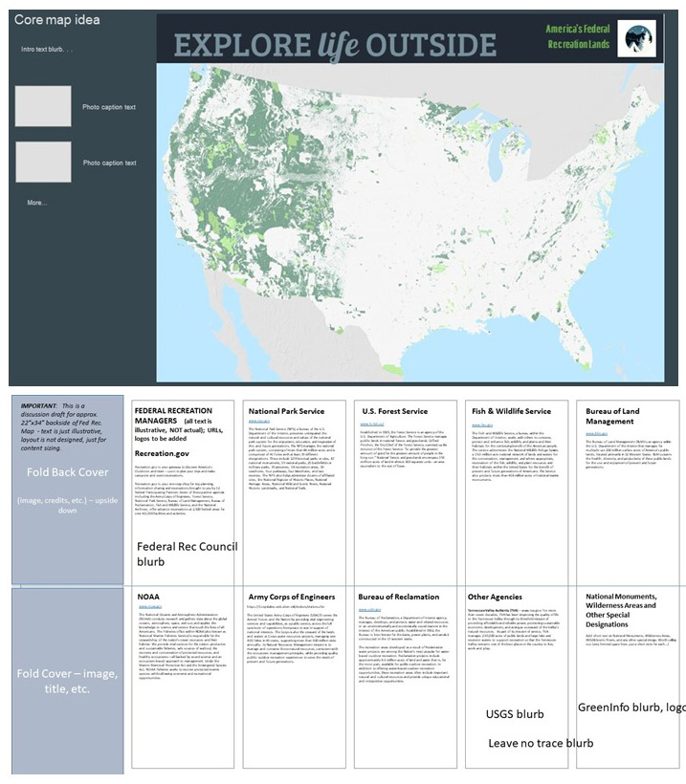Select the 'Fold Back Cover' panel label
686x784 pixels.
pyautogui.click(x=68, y=472)
